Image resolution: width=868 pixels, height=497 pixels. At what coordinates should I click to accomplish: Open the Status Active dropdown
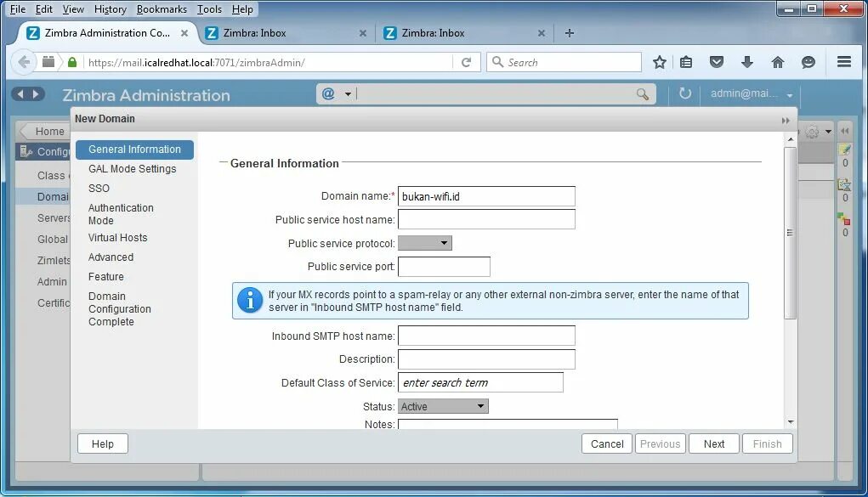tap(443, 406)
